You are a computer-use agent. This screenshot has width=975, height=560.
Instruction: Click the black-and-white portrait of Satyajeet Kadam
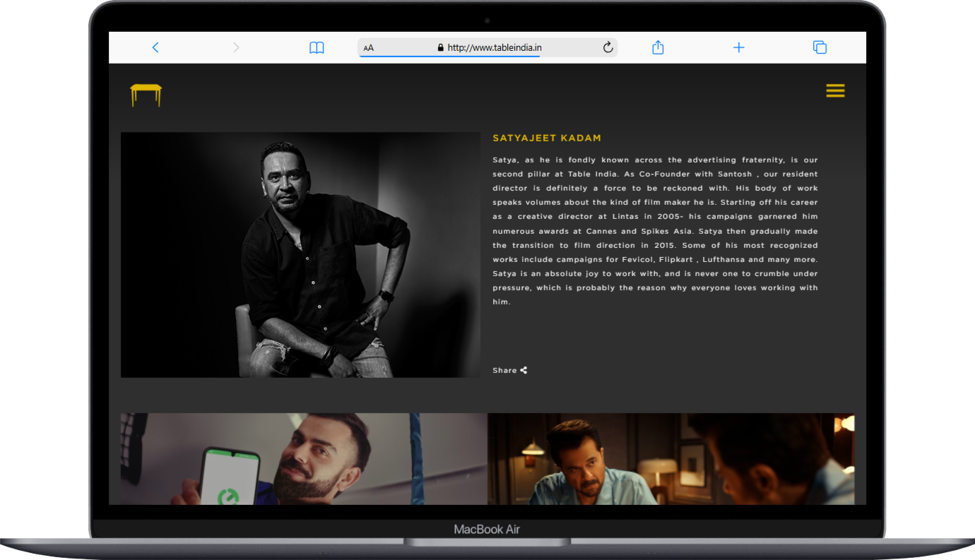click(x=300, y=255)
